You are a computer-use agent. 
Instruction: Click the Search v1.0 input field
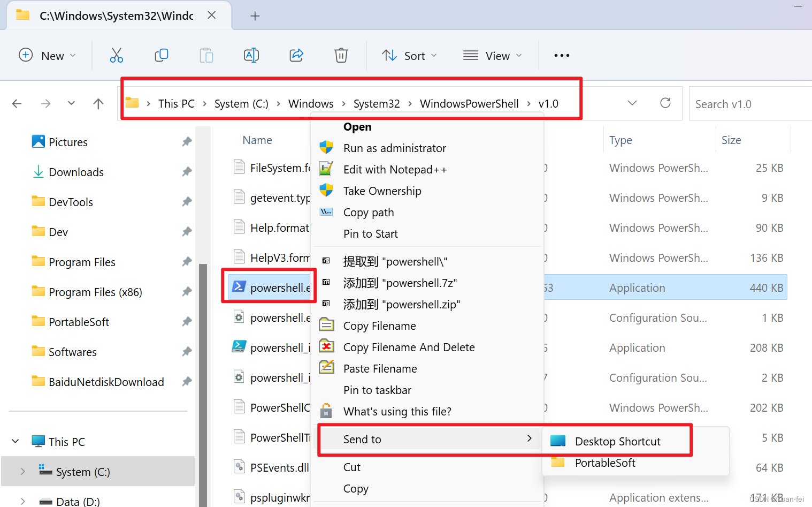pos(750,104)
